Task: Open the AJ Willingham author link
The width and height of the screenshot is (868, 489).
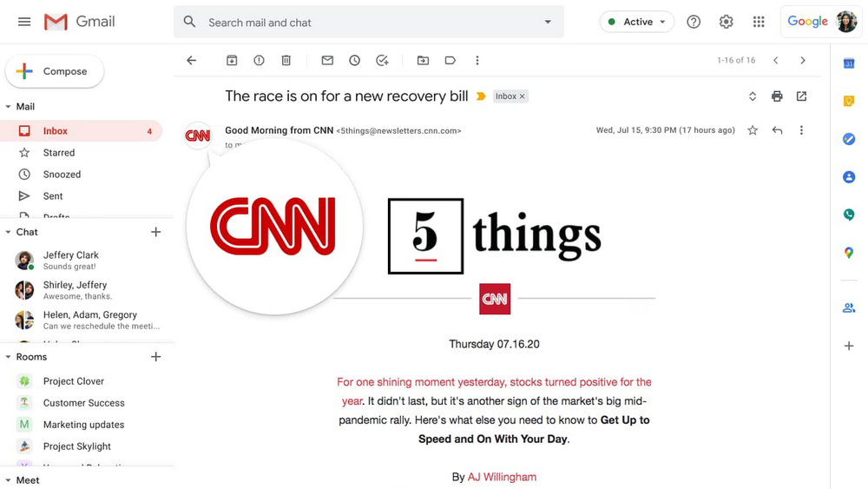Action: point(502,477)
